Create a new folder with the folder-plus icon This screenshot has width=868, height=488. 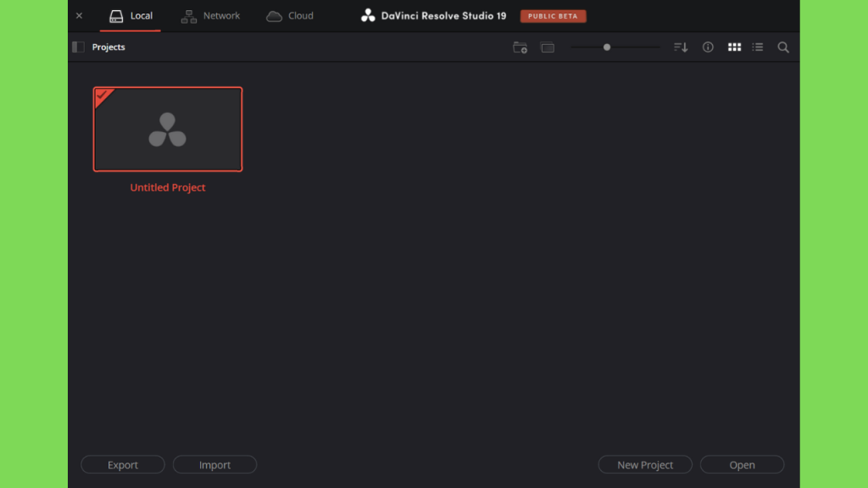(x=520, y=47)
